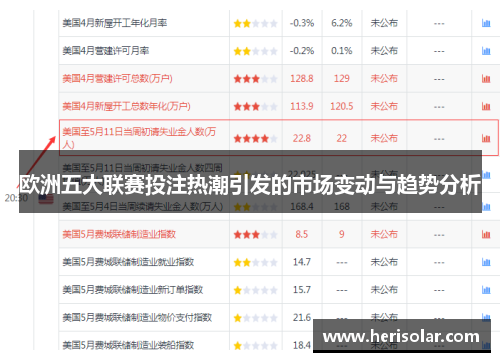Click forecast value 22
Screen dimensions: 500x362
(342, 138)
